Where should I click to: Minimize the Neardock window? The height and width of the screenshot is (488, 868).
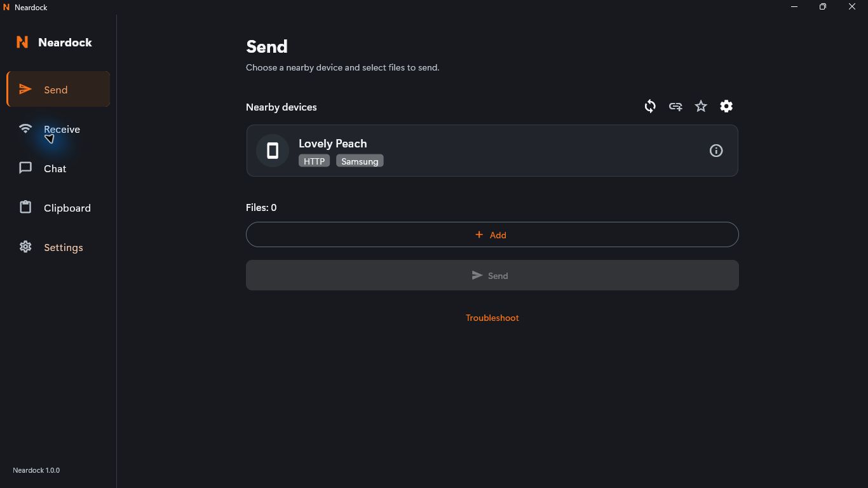794,7
